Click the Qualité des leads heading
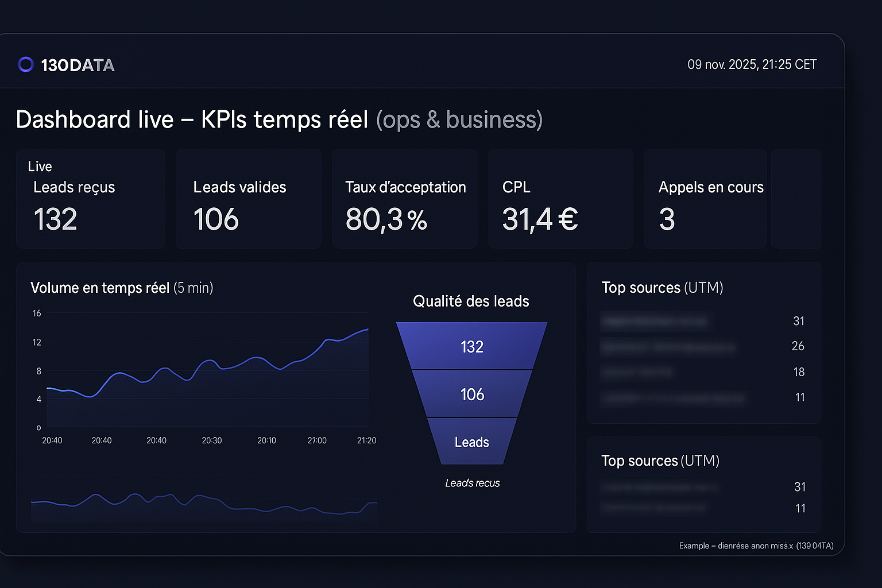The height and width of the screenshot is (588, 882). [471, 301]
